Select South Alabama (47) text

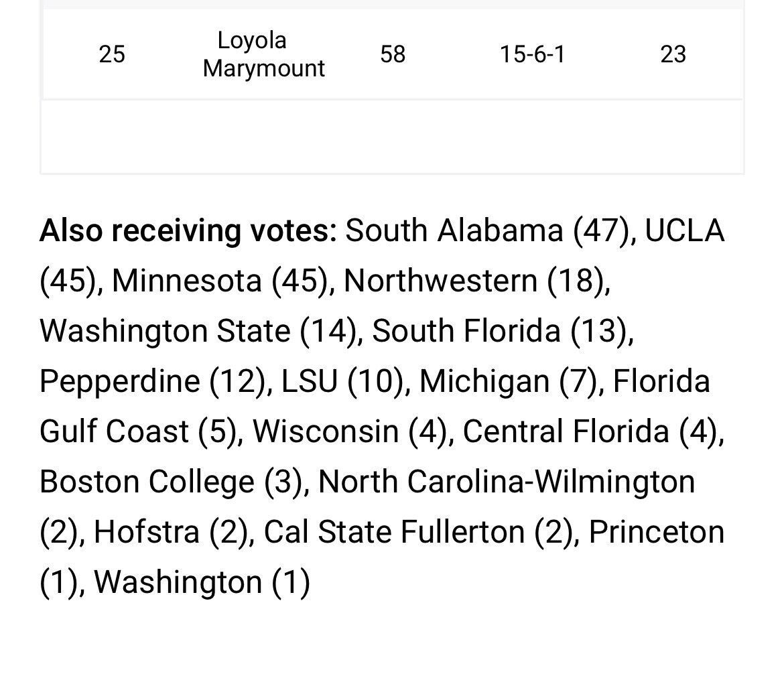[487, 231]
